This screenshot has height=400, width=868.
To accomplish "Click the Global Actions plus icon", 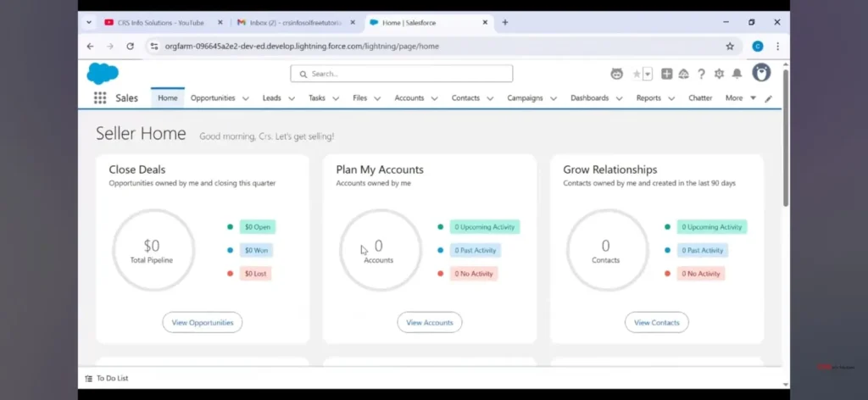I will (x=667, y=74).
